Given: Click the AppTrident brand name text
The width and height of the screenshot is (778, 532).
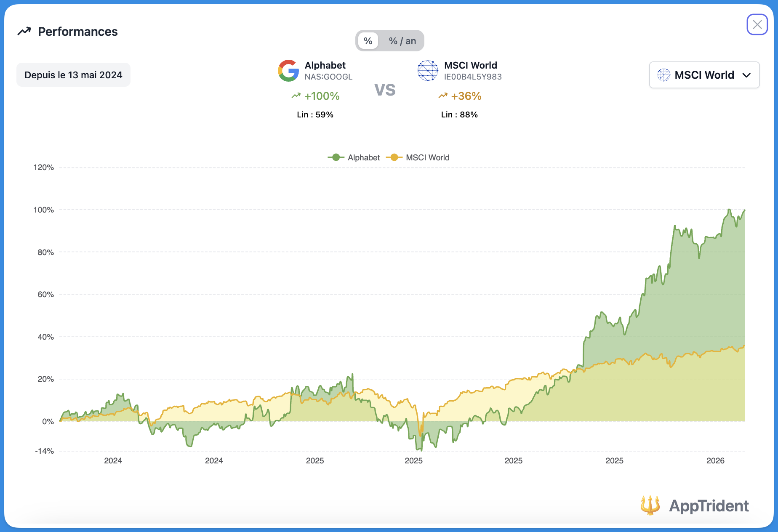Looking at the screenshot, I should (x=709, y=505).
